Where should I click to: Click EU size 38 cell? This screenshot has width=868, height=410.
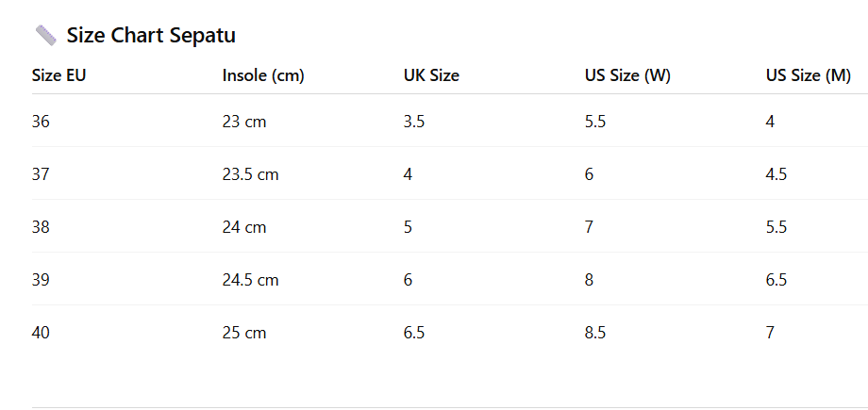point(42,227)
